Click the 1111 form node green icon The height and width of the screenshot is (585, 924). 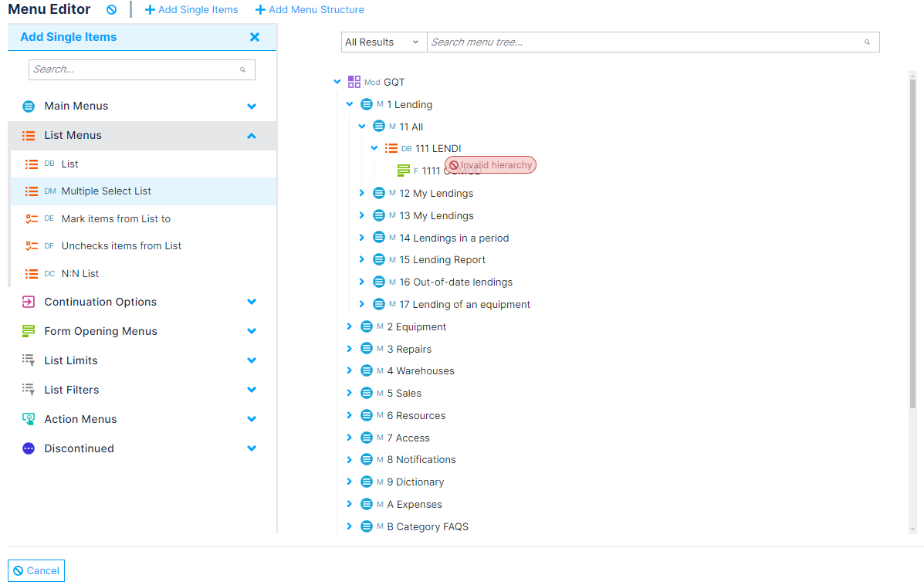404,171
